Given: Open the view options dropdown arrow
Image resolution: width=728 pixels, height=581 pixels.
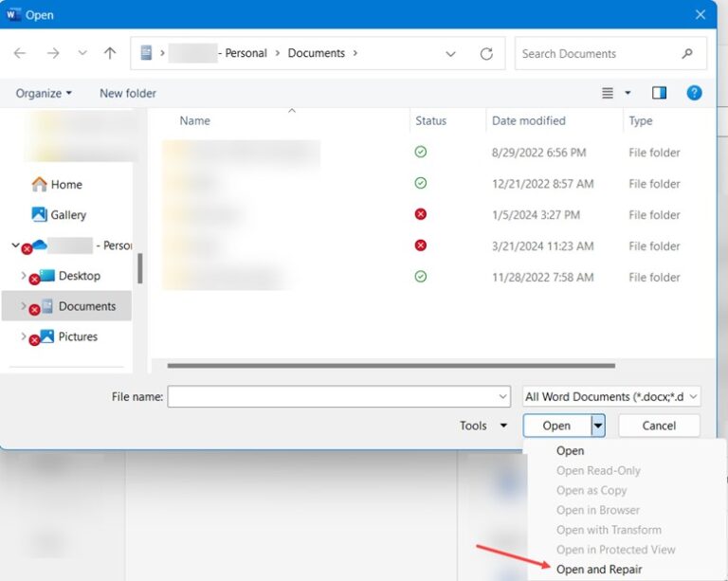Looking at the screenshot, I should (x=628, y=93).
